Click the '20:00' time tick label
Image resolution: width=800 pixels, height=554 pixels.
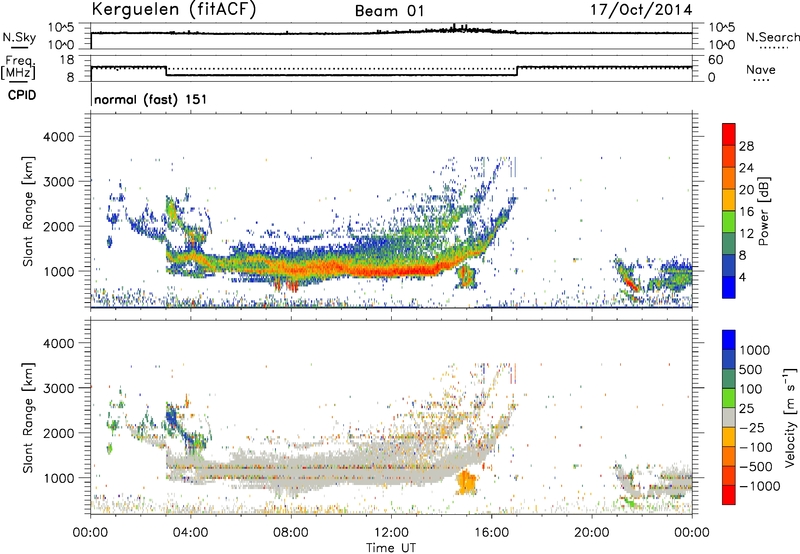(592, 533)
